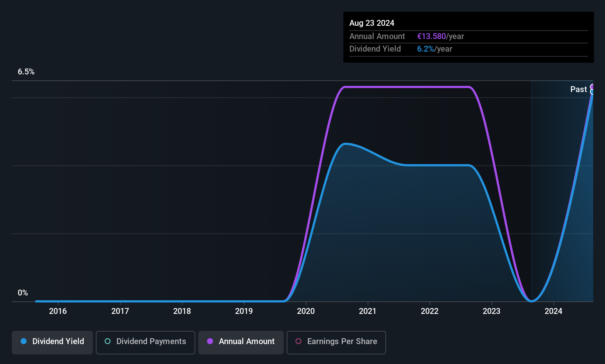
Task: Toggle the Dividend Yield series
Action: click(52, 342)
